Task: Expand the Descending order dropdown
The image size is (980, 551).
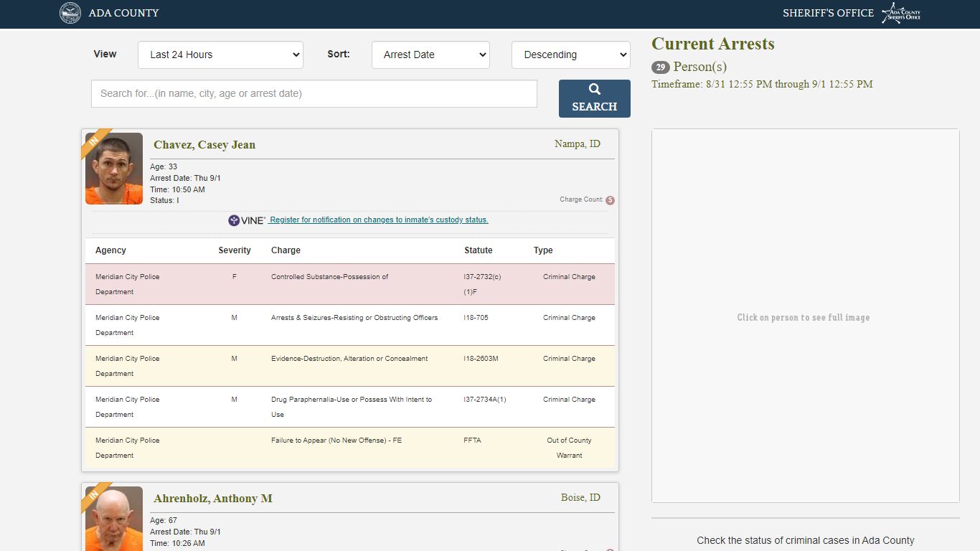Action: click(x=571, y=55)
